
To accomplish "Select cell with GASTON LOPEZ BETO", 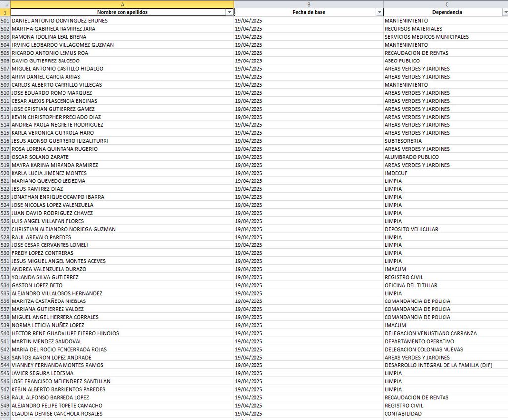I will click(x=122, y=285).
